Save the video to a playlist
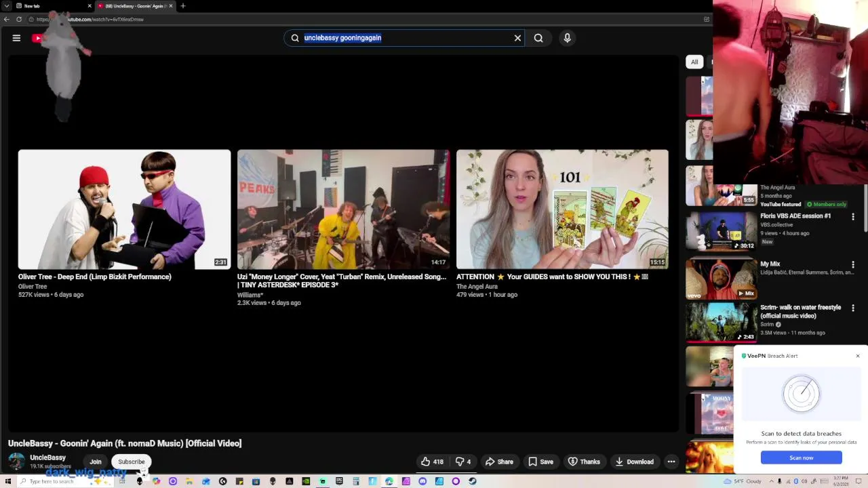 [x=540, y=462]
